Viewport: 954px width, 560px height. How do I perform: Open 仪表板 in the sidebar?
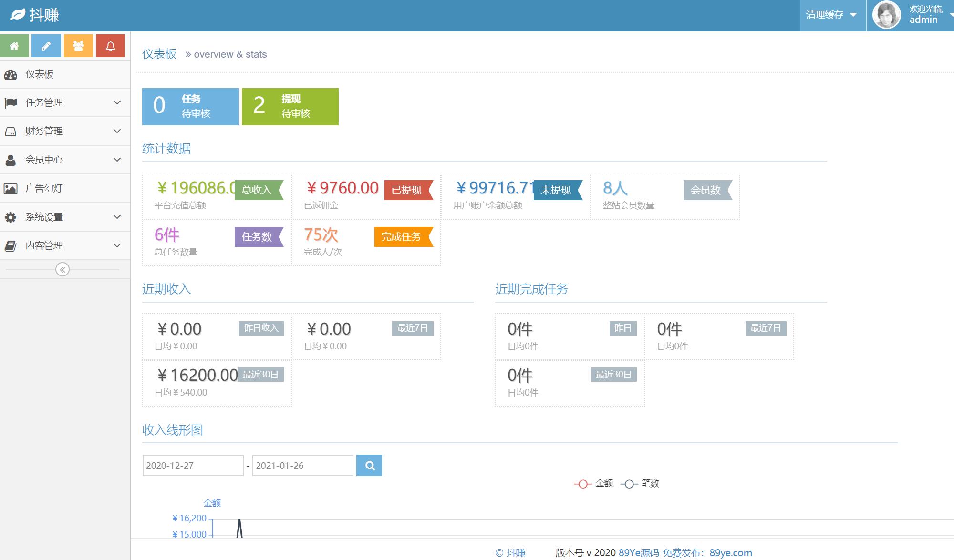40,74
